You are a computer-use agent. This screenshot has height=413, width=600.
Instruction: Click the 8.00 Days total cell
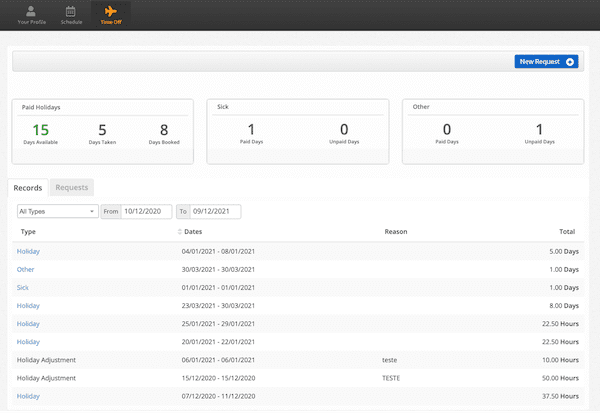tap(564, 306)
